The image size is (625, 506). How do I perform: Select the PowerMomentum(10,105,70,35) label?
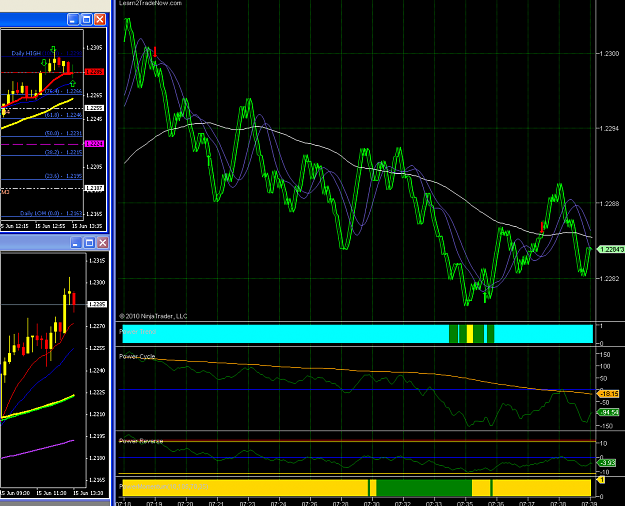(x=164, y=486)
